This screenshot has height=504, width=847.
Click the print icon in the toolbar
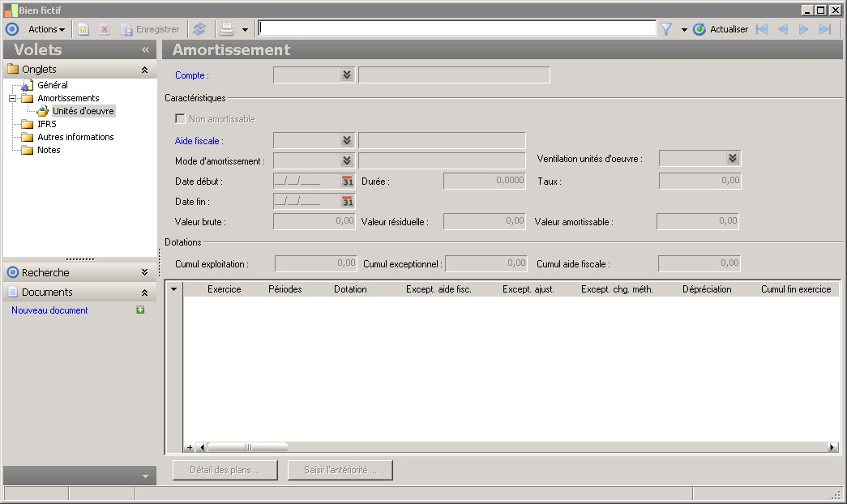coord(228,29)
